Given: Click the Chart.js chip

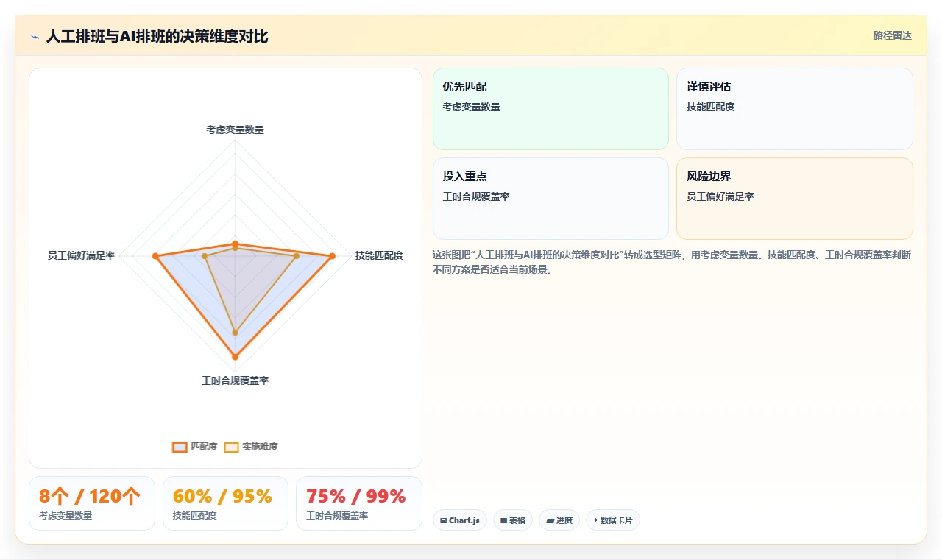Looking at the screenshot, I should 460,520.
